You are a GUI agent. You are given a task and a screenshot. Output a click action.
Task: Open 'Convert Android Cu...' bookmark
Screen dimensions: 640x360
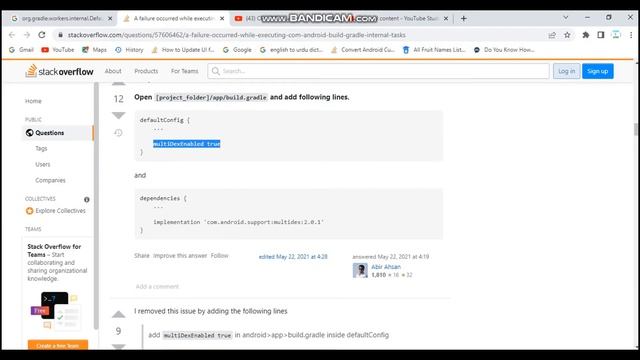363,50
